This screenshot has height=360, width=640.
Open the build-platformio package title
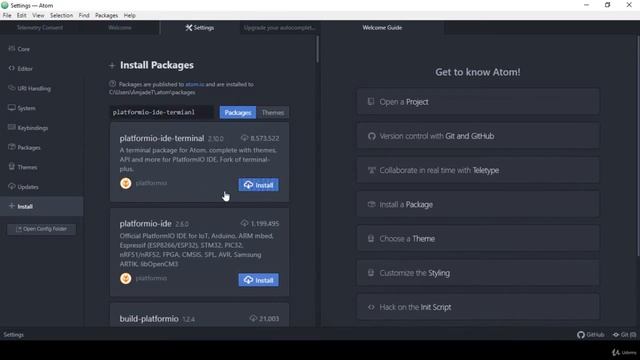point(149,319)
